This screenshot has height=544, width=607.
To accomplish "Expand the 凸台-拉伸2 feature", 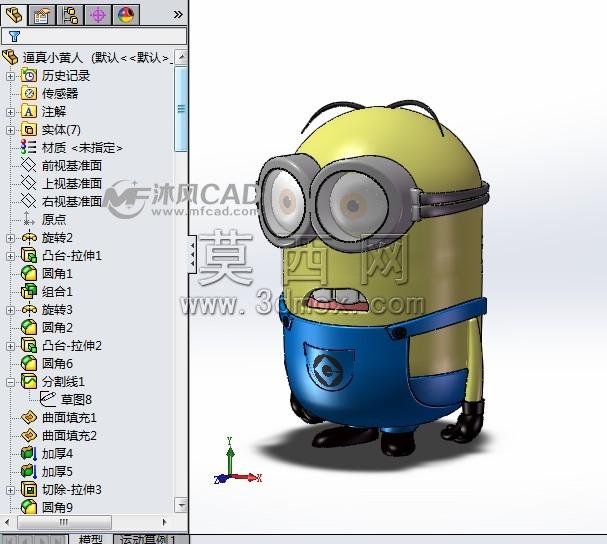I will tap(10, 346).
